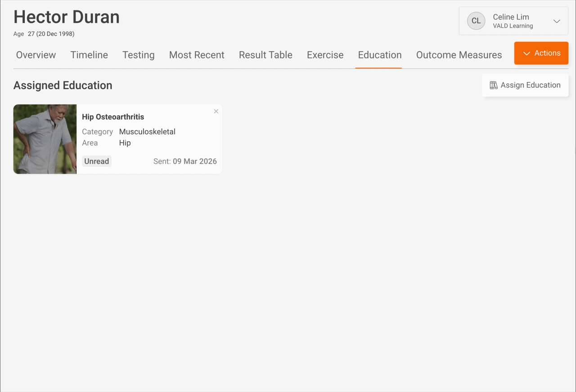
Task: Click the Assigned Education heading
Action: 63,86
